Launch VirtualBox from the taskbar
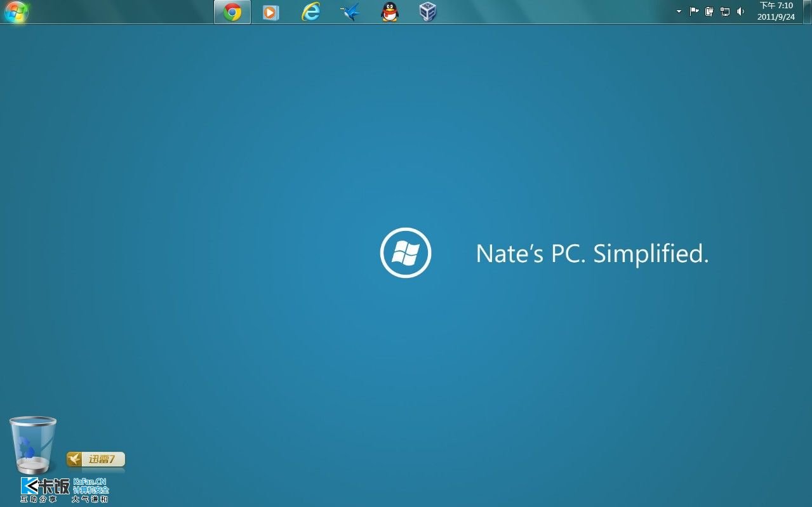This screenshot has height=507, width=812. point(429,12)
